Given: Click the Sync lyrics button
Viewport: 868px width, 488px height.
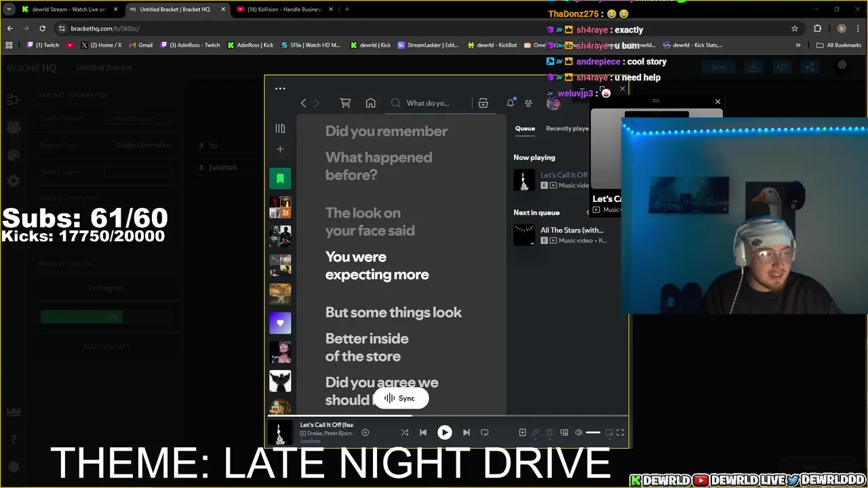Looking at the screenshot, I should pyautogui.click(x=400, y=399).
